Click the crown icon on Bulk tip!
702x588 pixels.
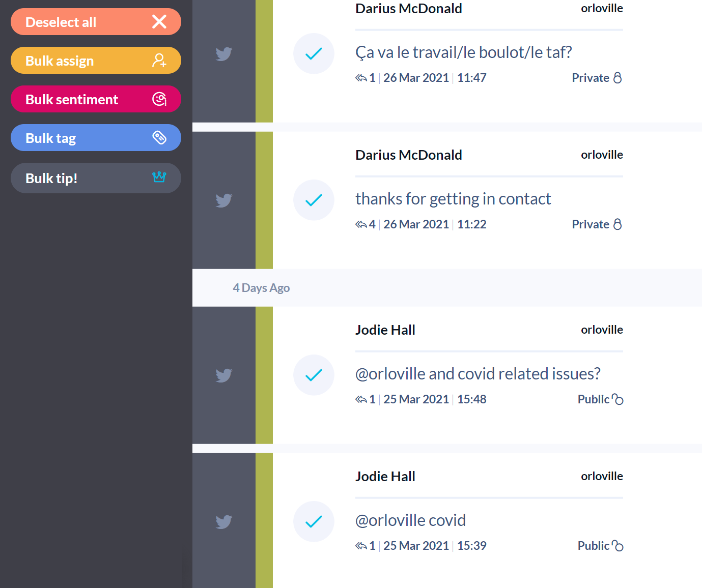point(159,177)
